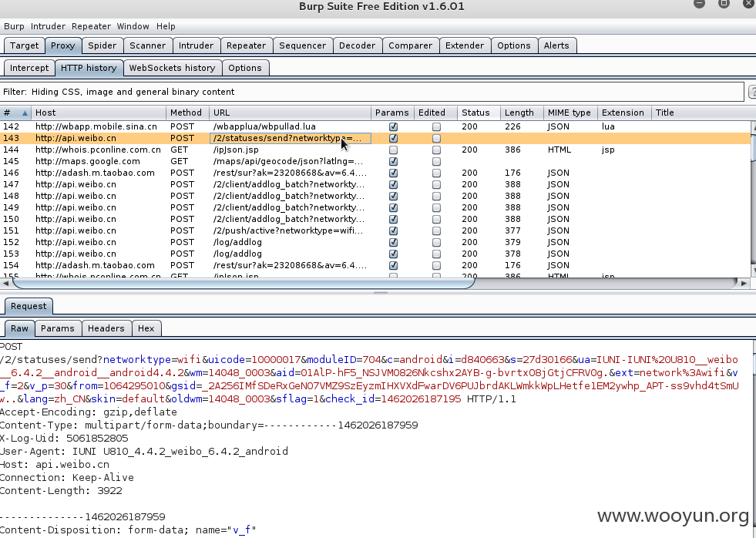Open the WebSockets history sub-tab
The image size is (756, 538).
[172, 68]
